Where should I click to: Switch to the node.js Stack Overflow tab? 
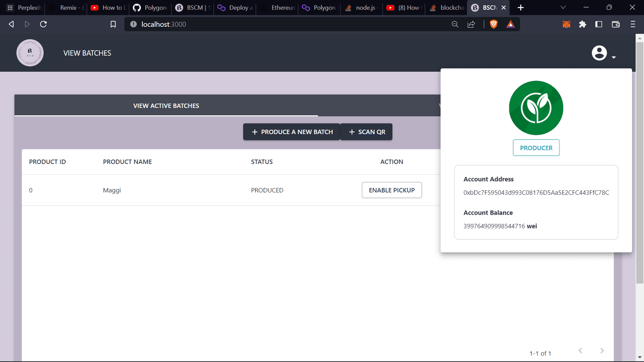tap(361, 8)
